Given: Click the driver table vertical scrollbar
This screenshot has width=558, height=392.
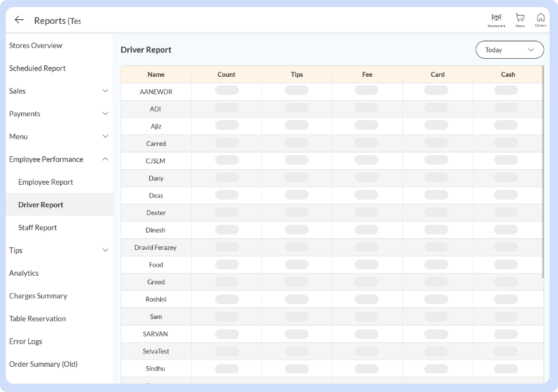Looking at the screenshot, I should (x=543, y=174).
